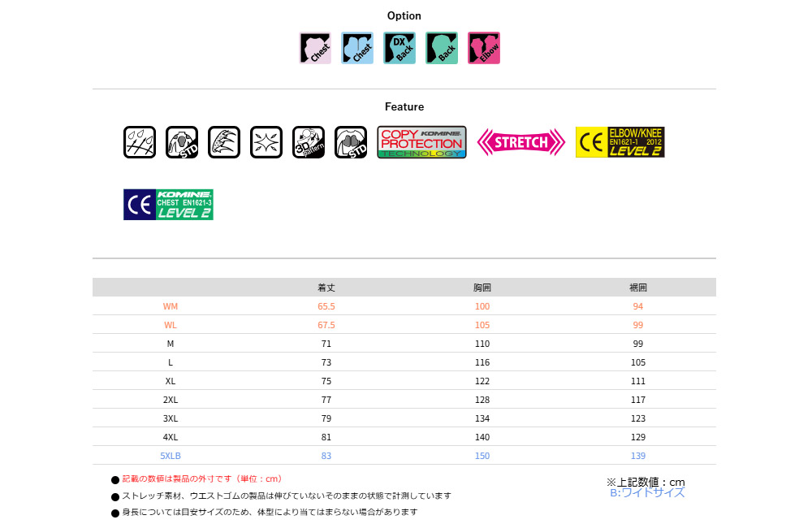Select the WM size row label
This screenshot has width=812, height=524.
[171, 306]
